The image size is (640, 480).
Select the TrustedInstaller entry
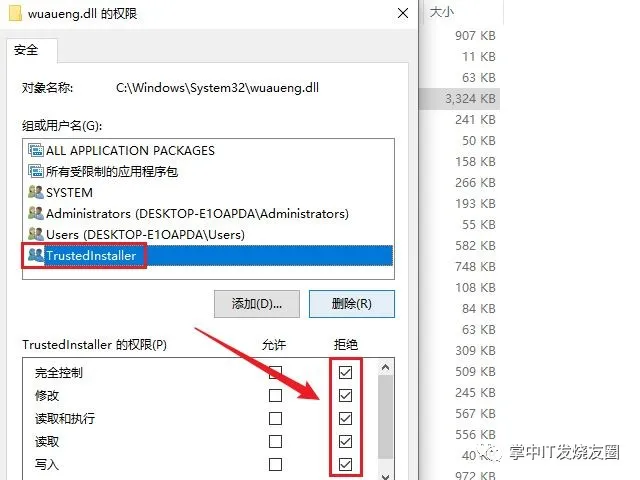coord(208,256)
